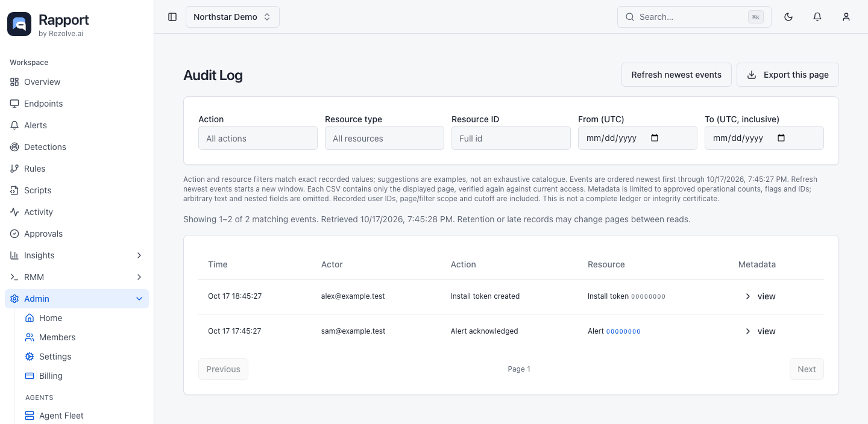The image size is (868, 424).
Task: Click the Insights bar chart icon
Action: click(x=14, y=255)
